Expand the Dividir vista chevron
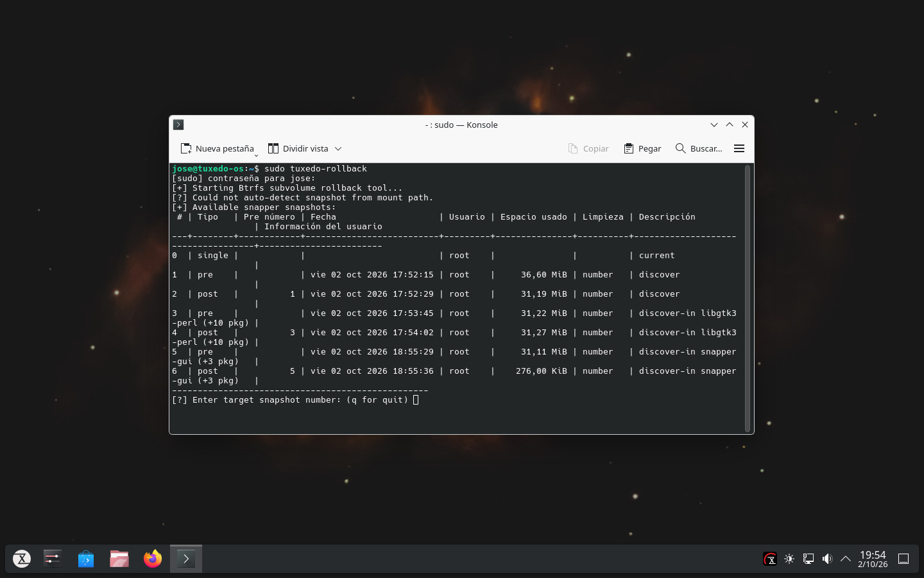The width and height of the screenshot is (924, 578). 338,148
